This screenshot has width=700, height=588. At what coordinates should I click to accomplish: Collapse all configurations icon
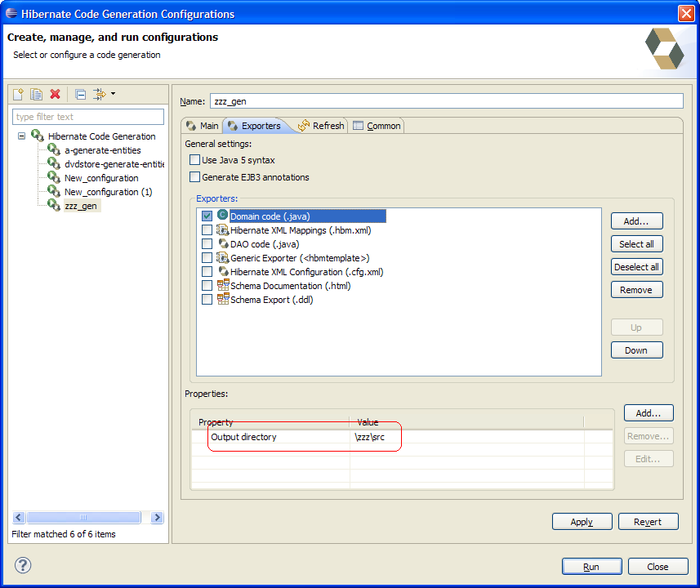tap(81, 94)
